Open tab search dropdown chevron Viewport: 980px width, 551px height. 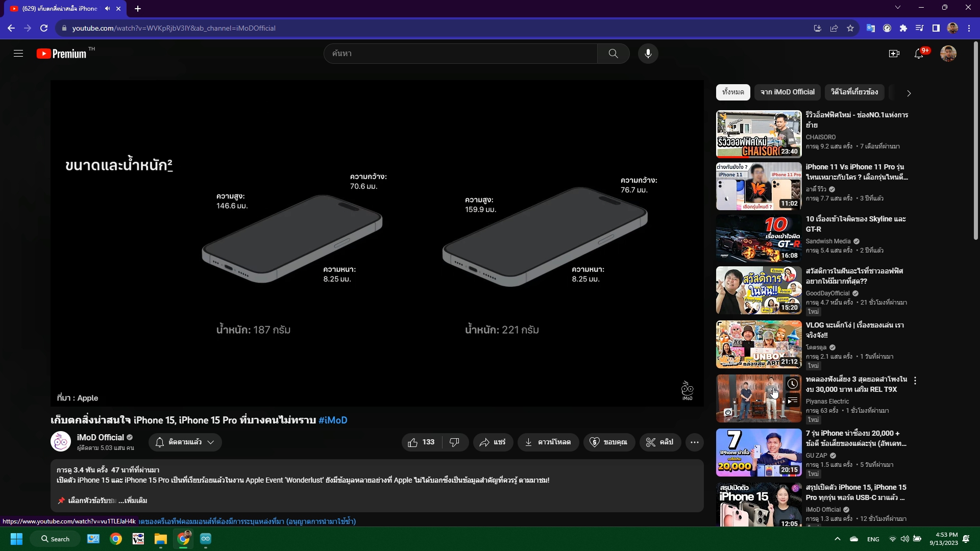pyautogui.click(x=898, y=8)
